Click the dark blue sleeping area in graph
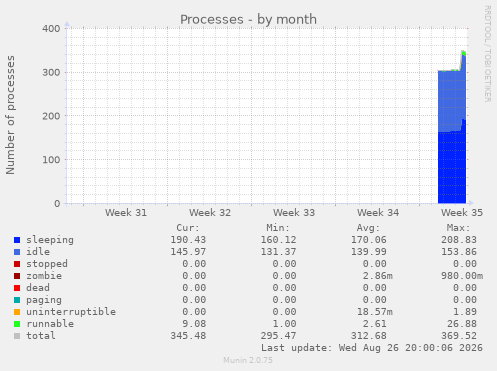The height and width of the screenshot is (371, 497). 452,167
